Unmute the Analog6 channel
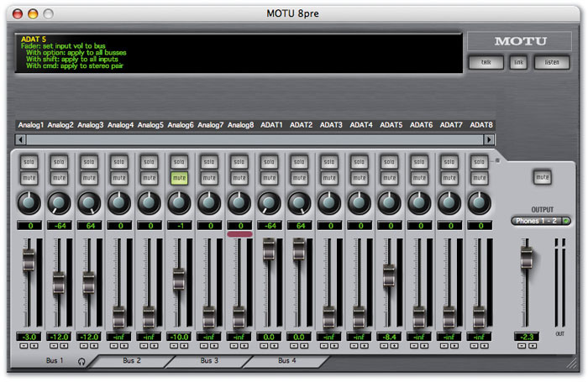 click(179, 178)
